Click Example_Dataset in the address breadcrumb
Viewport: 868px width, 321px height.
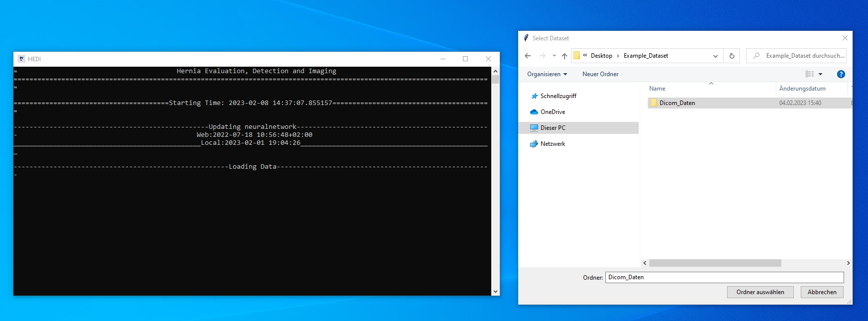(646, 56)
